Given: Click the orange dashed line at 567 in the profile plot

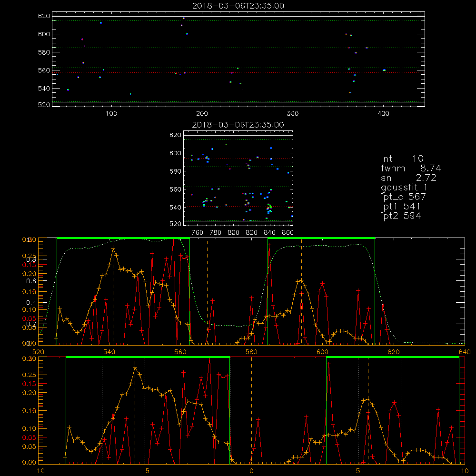Looking at the screenshot, I should [x=208, y=291].
